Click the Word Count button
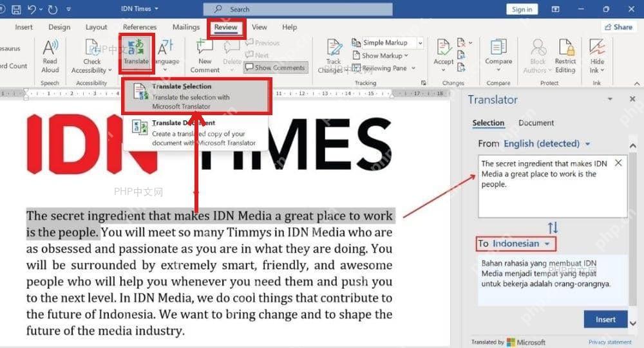The width and height of the screenshot is (644, 348). point(14,66)
